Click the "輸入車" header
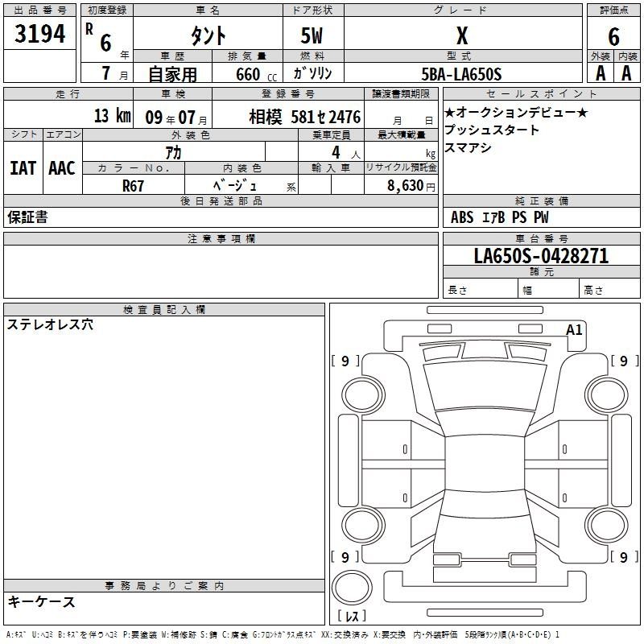The width and height of the screenshot is (644, 644). 331,167
